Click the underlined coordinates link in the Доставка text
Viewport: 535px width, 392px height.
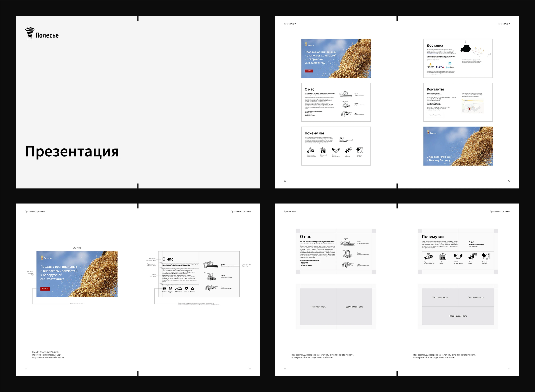[432, 54]
